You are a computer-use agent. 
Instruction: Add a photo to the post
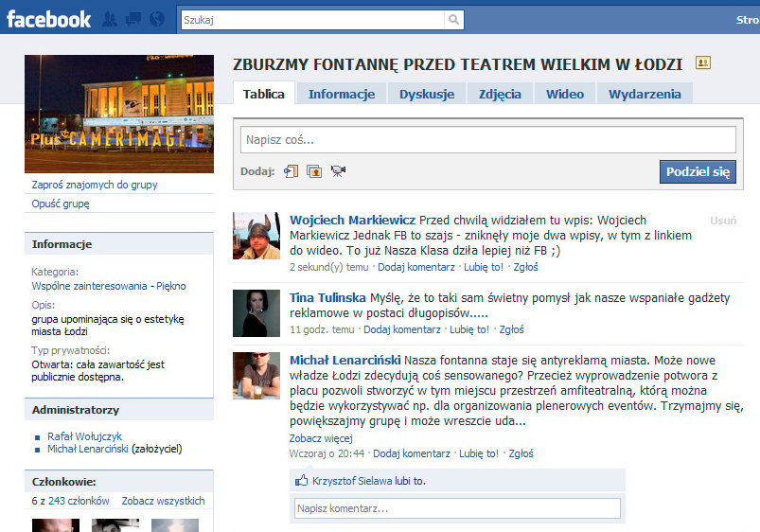pos(314,171)
